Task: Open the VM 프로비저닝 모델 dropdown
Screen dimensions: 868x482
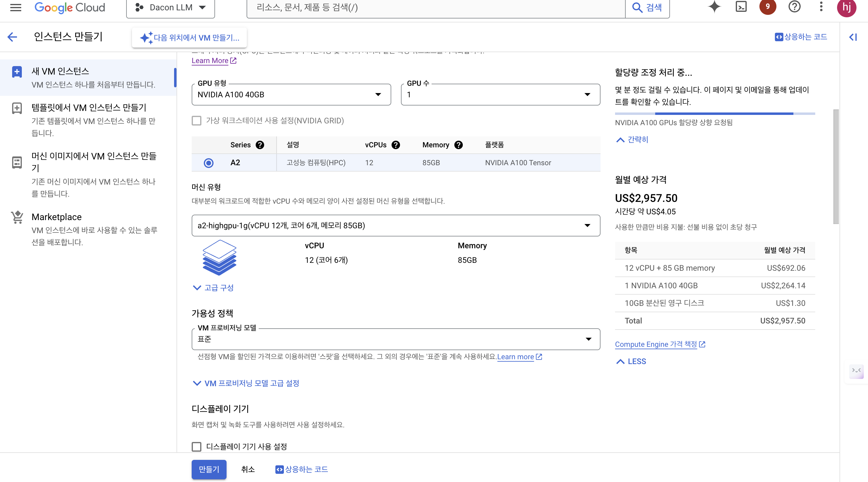Action: (x=396, y=339)
